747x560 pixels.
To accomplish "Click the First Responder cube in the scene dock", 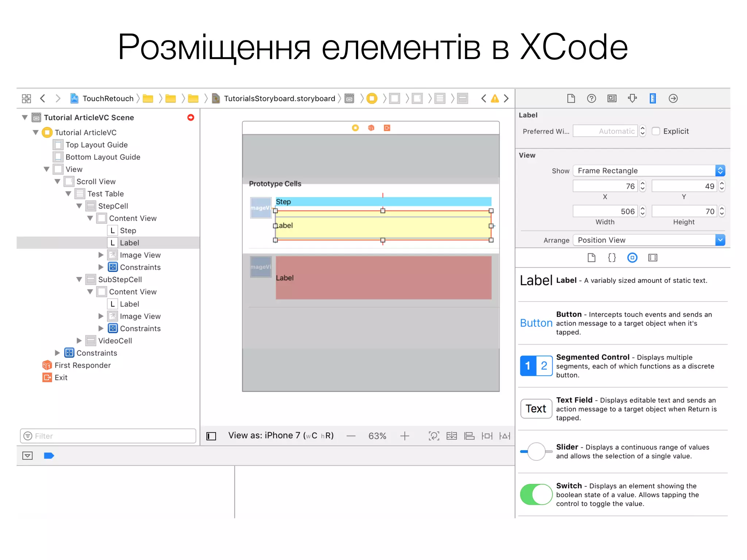I will 371,128.
